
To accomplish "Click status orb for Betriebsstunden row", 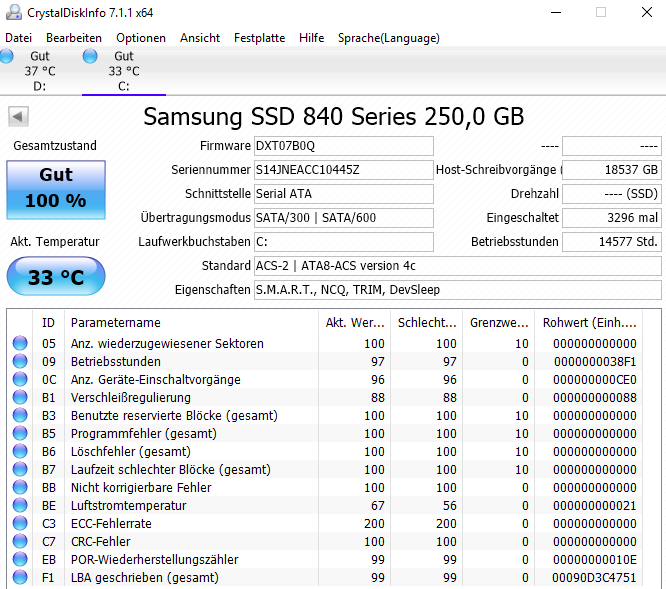I will click(20, 361).
